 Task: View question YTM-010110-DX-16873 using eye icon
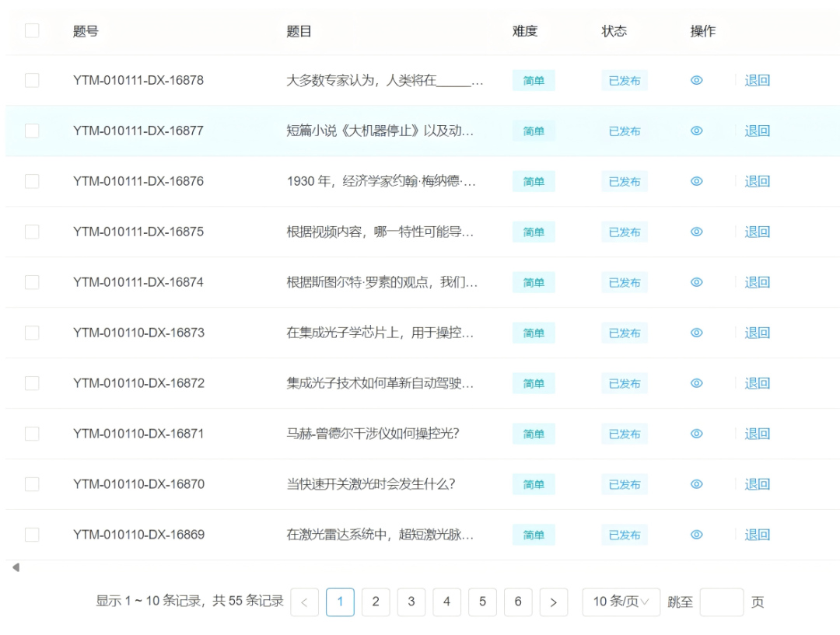tap(697, 333)
